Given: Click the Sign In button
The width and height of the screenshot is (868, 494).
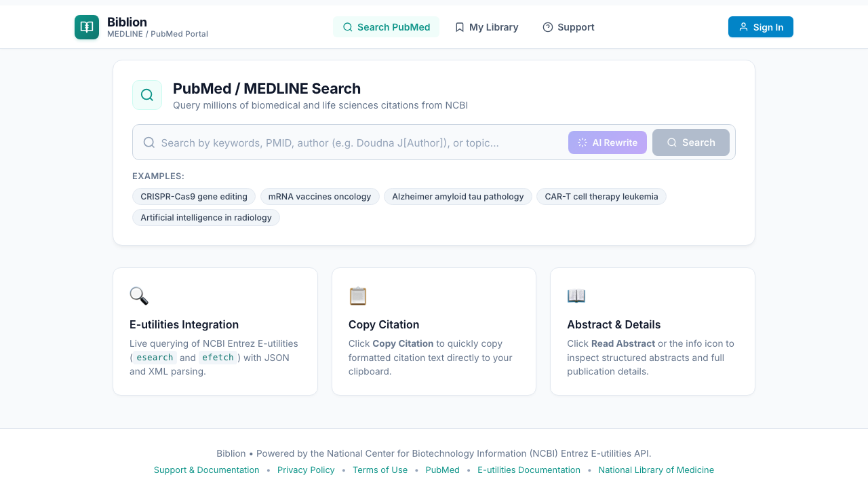Looking at the screenshot, I should (761, 27).
